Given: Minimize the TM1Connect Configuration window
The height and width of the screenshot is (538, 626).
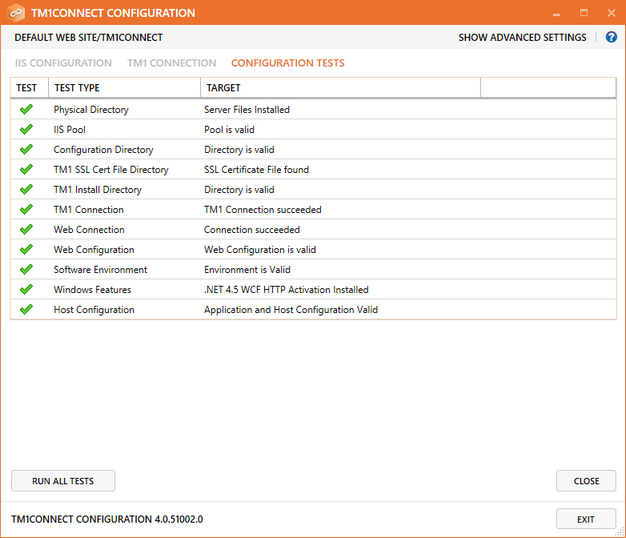Looking at the screenshot, I should (x=557, y=13).
